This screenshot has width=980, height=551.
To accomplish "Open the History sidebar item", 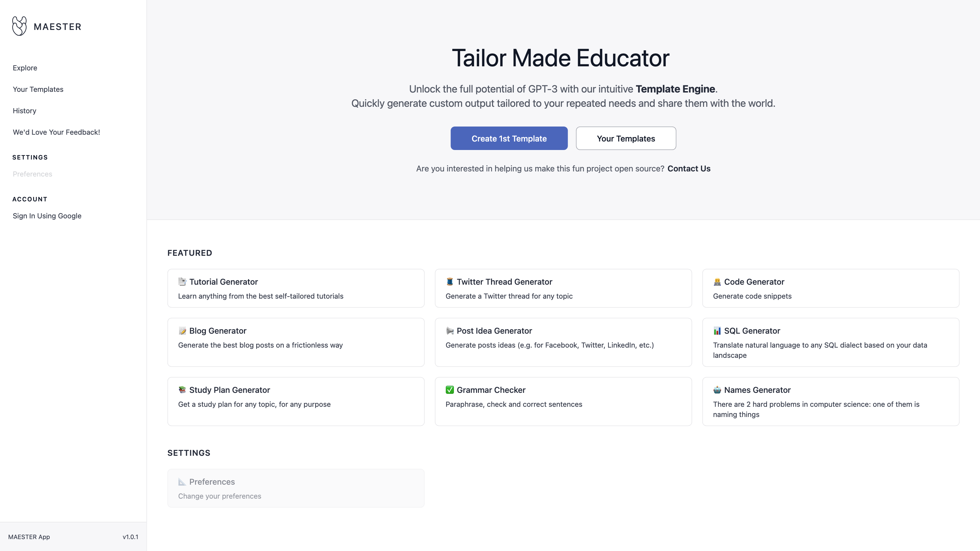I will 24,111.
